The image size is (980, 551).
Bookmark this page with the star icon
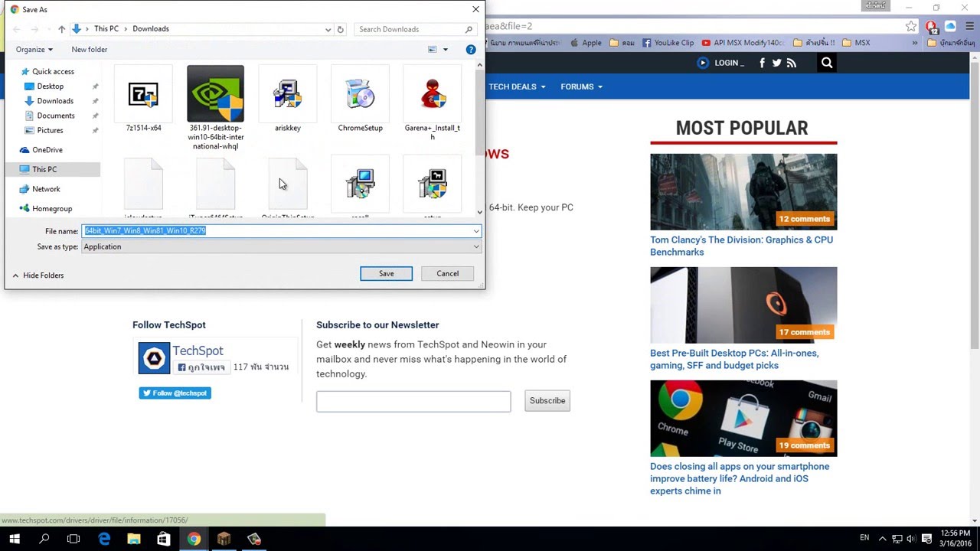911,26
